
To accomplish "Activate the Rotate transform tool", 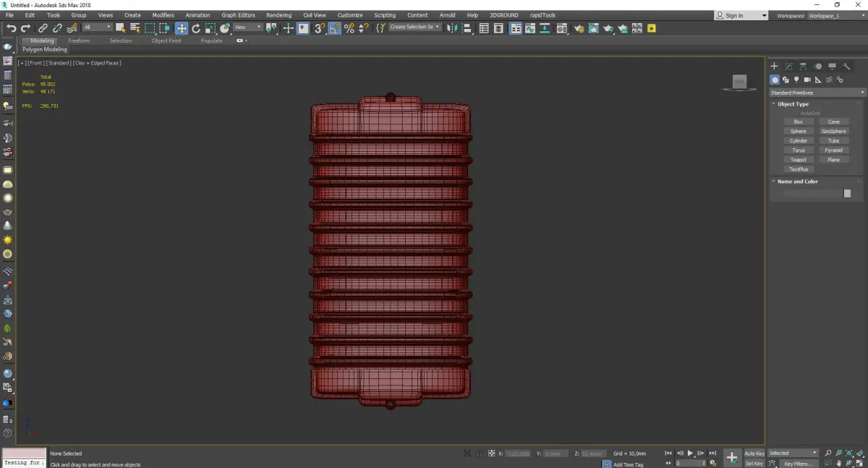I will (196, 28).
